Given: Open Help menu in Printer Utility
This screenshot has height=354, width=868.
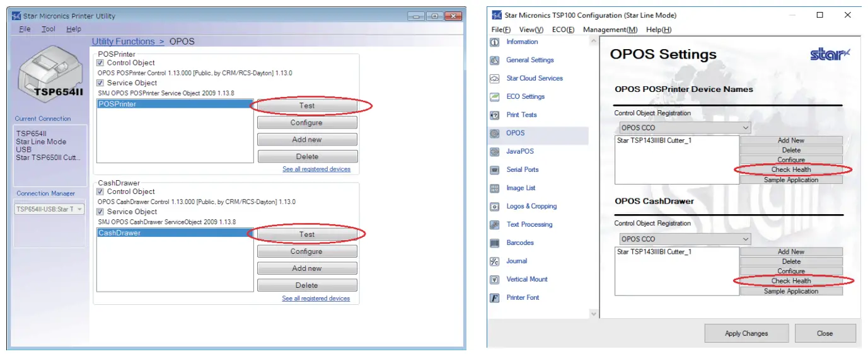Looking at the screenshot, I should click(x=74, y=29).
